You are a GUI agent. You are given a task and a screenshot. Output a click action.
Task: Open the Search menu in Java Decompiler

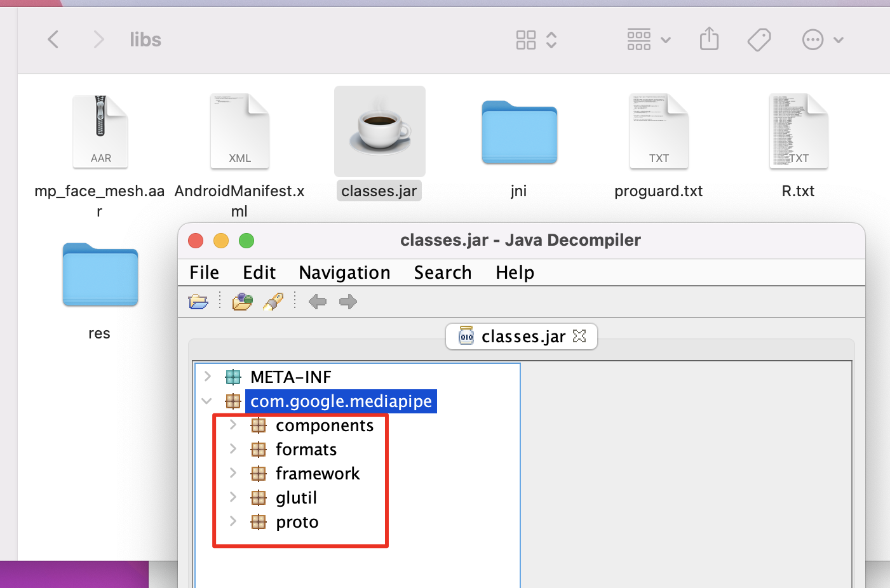(442, 272)
